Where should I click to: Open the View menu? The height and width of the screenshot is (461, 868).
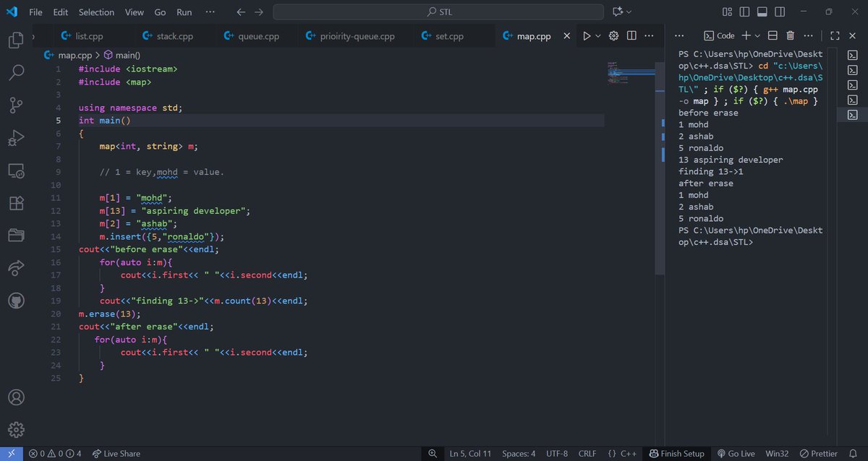pos(135,12)
